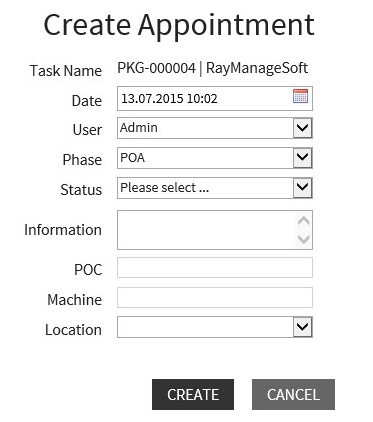The image size is (373, 422).
Task: Click the CANCEL button
Action: click(293, 394)
